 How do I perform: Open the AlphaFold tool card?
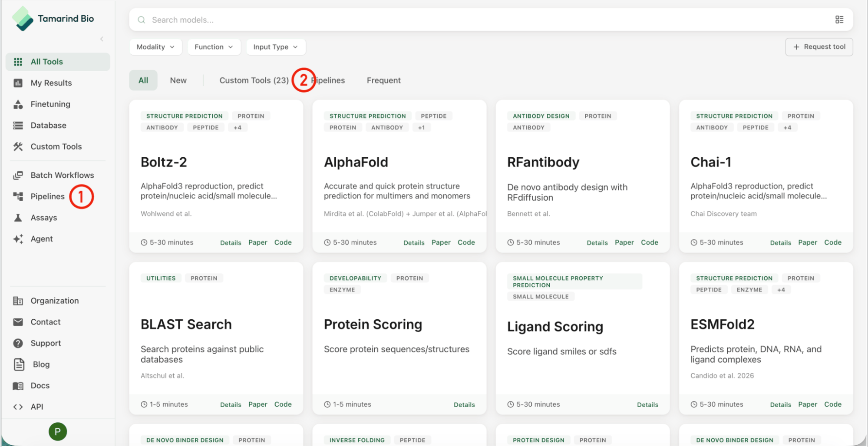click(x=399, y=176)
